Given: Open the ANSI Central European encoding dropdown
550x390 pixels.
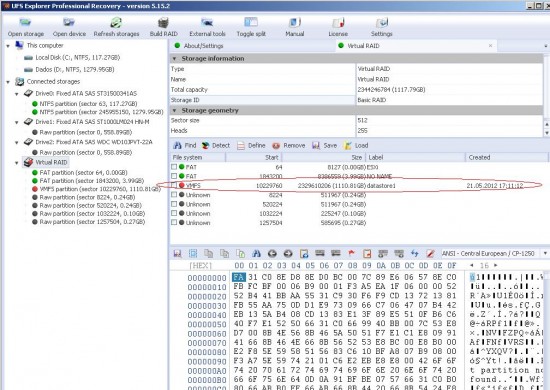Looking at the screenshot, I should coord(545,253).
